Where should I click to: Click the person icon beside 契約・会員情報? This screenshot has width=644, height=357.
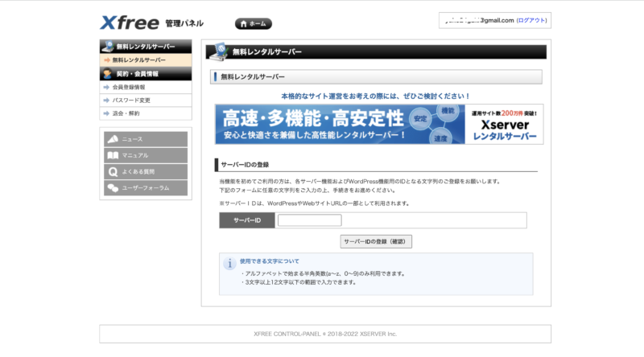[x=108, y=74]
